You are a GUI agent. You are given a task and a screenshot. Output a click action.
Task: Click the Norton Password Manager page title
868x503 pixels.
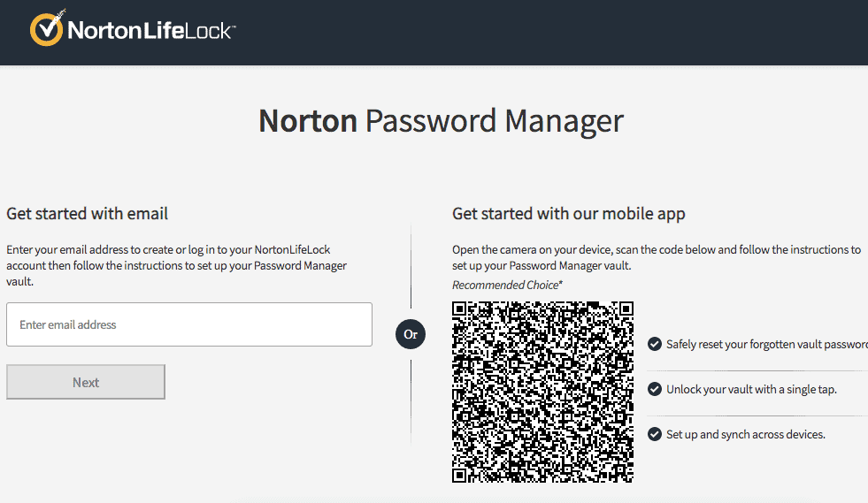pyautogui.click(x=441, y=120)
